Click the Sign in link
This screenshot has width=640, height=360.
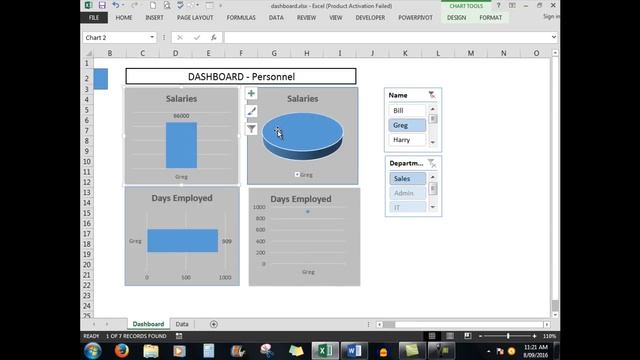click(x=551, y=17)
